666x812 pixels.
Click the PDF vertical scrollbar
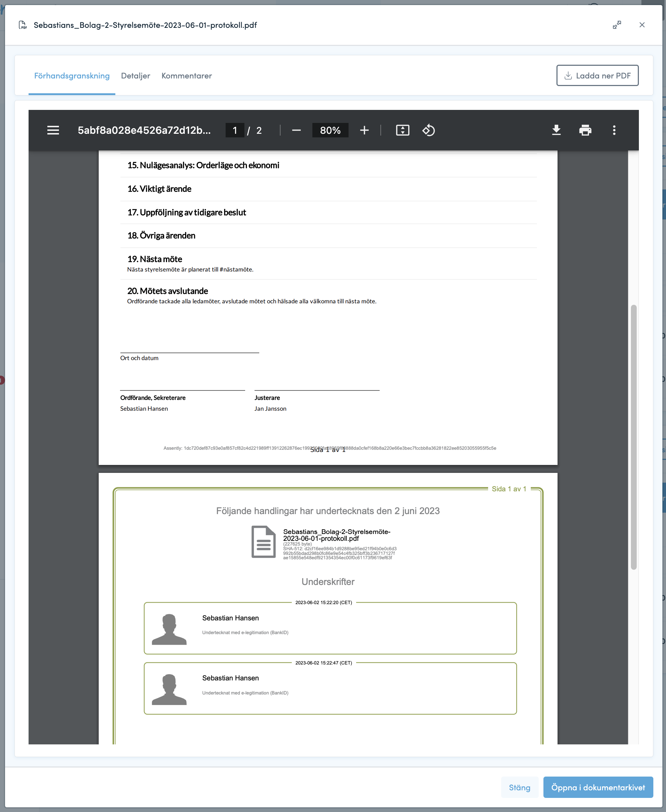pyautogui.click(x=634, y=437)
